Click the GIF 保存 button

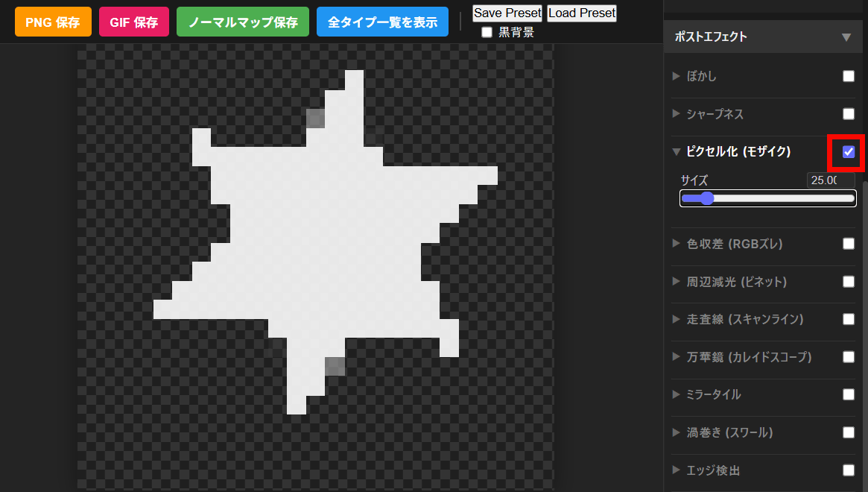click(134, 22)
